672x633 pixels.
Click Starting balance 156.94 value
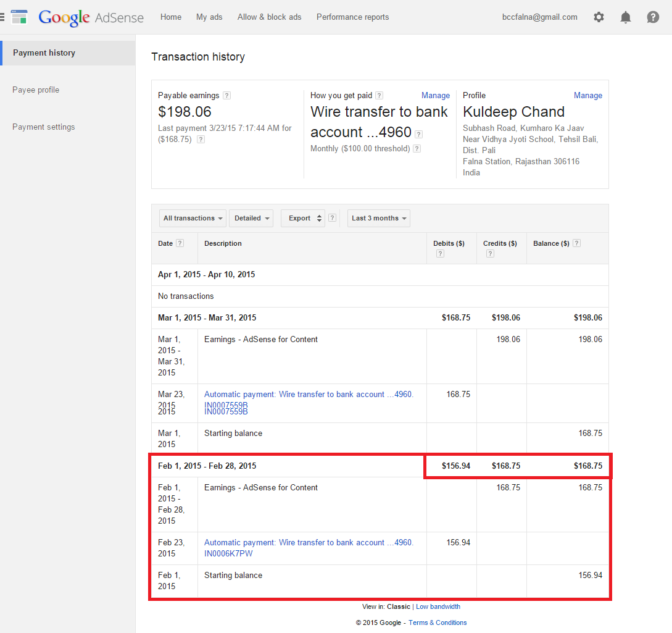(x=590, y=576)
